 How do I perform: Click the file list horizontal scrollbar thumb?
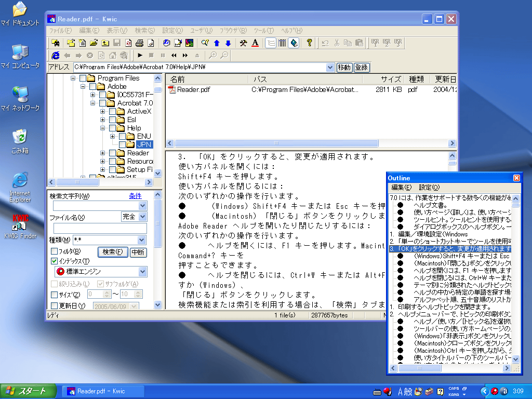(276, 143)
